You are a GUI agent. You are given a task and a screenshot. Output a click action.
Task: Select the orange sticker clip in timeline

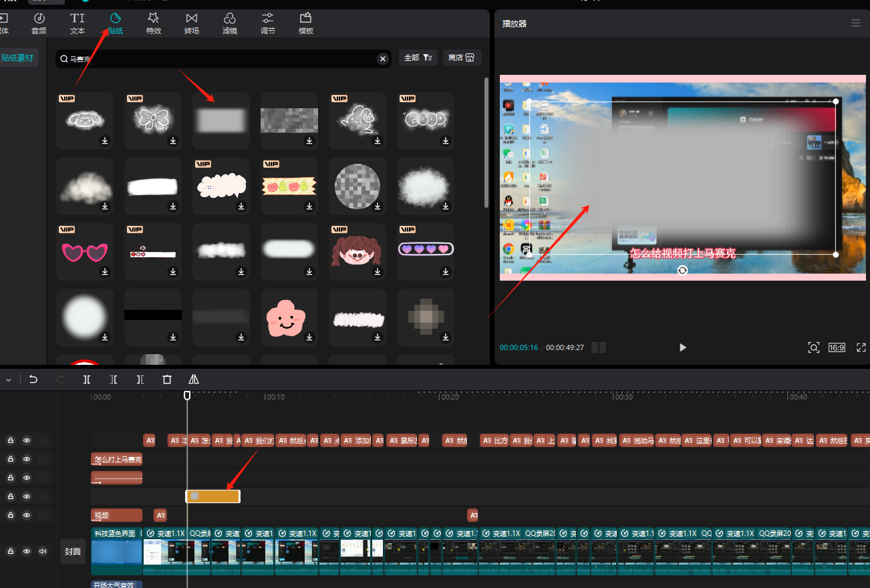212,496
